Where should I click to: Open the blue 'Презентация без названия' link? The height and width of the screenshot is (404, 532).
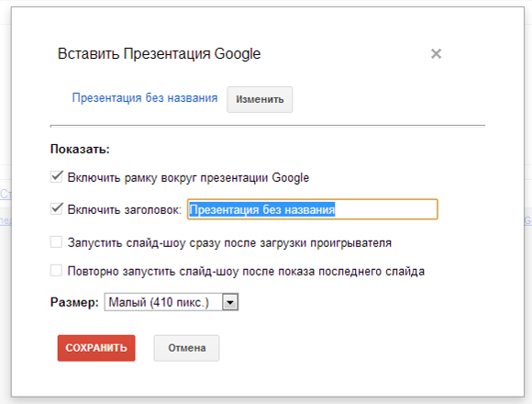coord(145,97)
